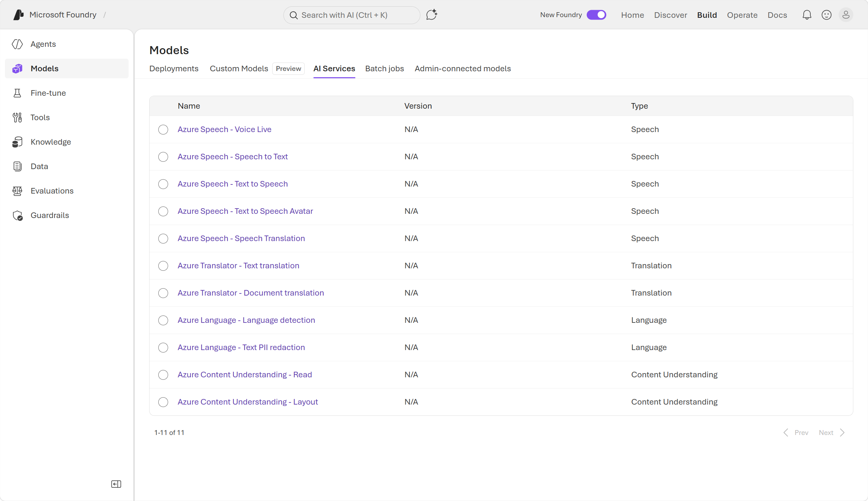Select the Text translation row radio button
Image resolution: width=868 pixels, height=501 pixels.
tap(163, 266)
